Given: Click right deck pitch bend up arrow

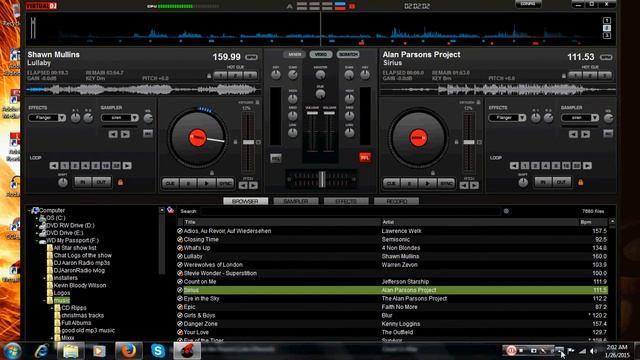Looking at the screenshot, I should [474, 185].
